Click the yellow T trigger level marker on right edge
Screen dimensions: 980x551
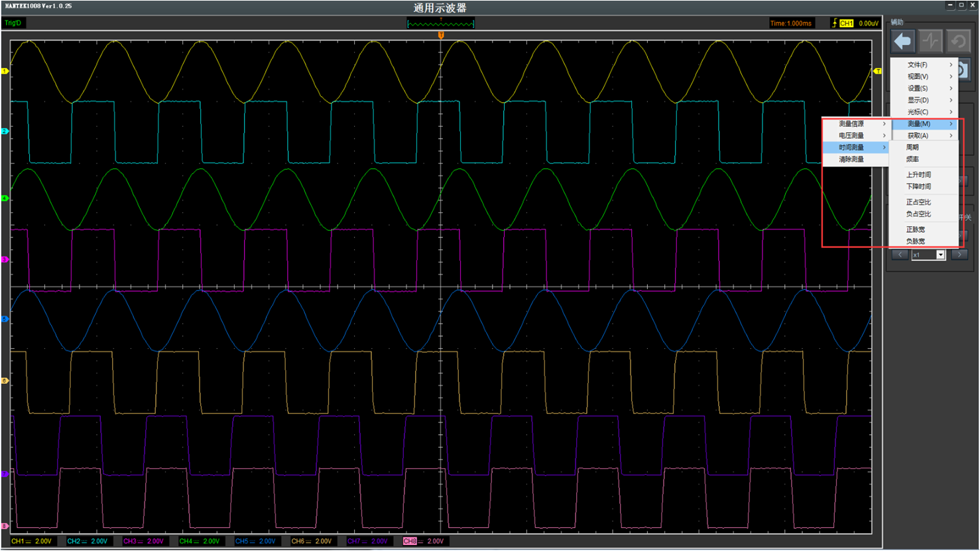point(877,71)
